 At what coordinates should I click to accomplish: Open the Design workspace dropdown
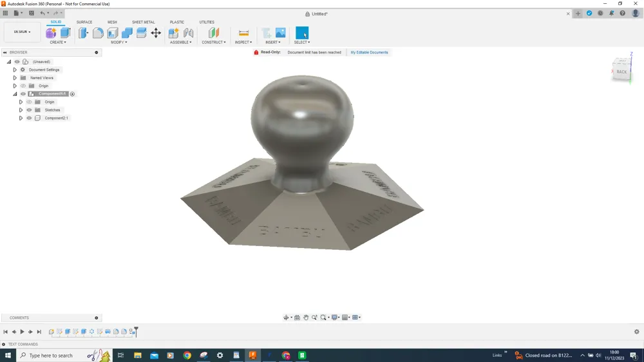pos(23,32)
